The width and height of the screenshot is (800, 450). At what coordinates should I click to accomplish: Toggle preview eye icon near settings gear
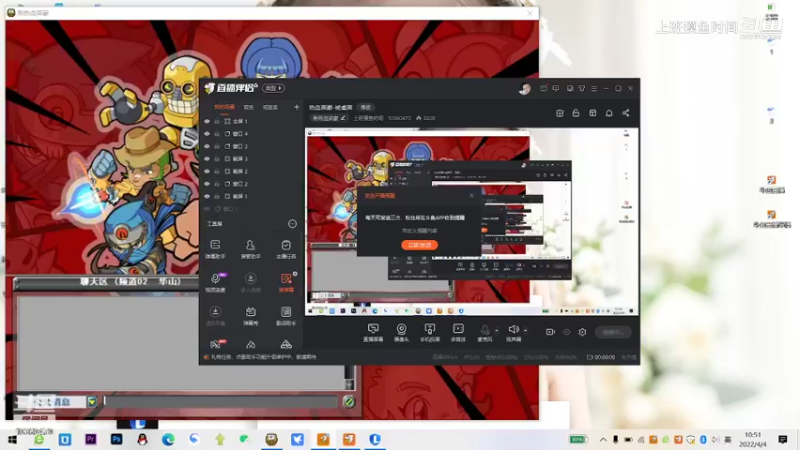click(566, 332)
